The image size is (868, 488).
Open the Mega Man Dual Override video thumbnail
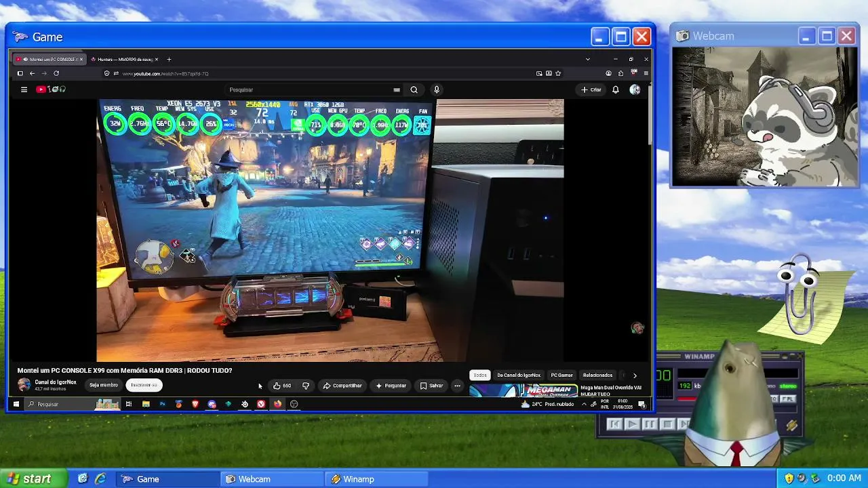pos(524,390)
